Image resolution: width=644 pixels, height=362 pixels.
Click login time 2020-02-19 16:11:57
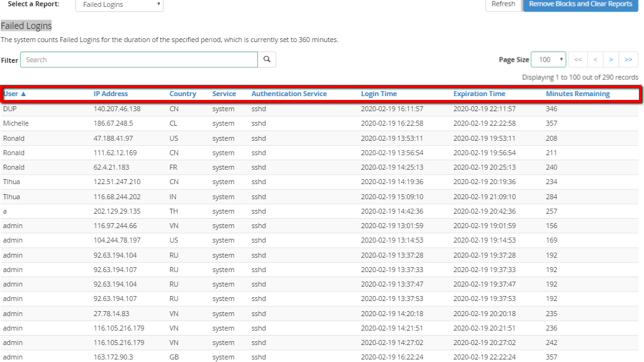click(392, 109)
